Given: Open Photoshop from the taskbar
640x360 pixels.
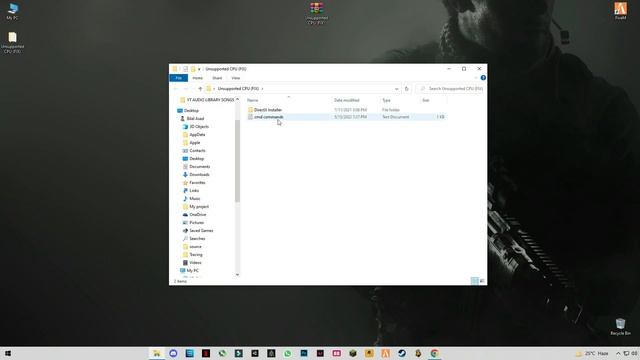Looking at the screenshot, I should point(304,353).
